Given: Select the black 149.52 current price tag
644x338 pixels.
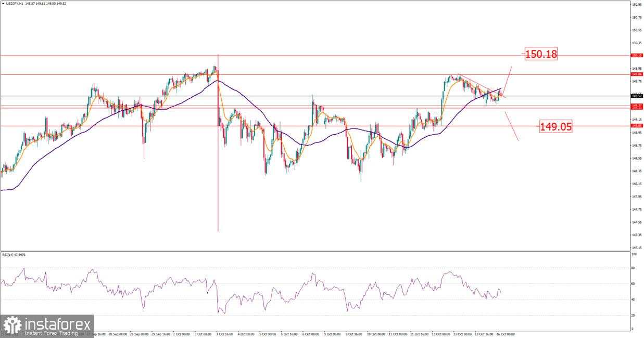Looking at the screenshot, I should (x=636, y=96).
